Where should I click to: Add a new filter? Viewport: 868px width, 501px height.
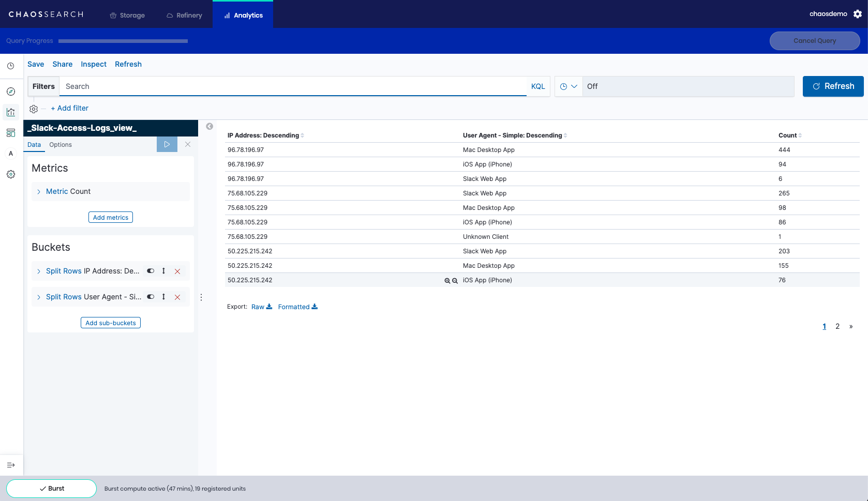70,108
